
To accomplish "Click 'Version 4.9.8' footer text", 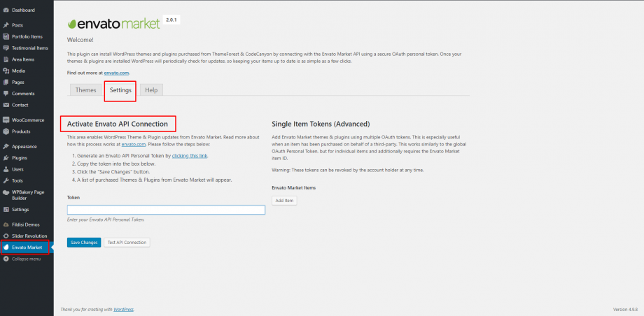I will click(x=625, y=310).
